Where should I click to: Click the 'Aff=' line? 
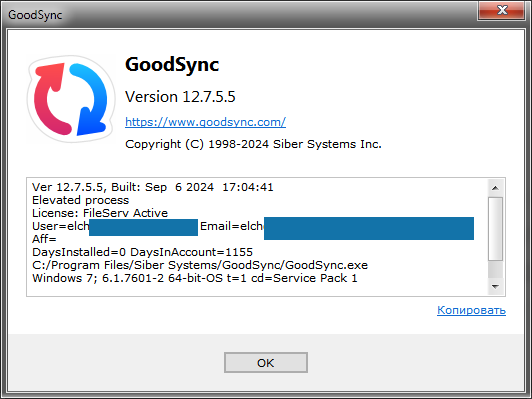44,239
